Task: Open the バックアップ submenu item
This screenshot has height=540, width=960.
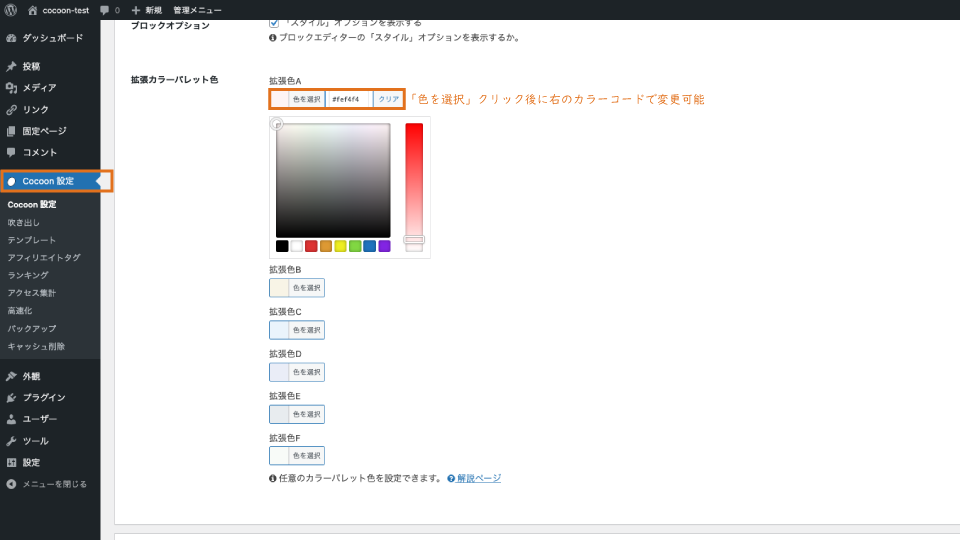Action: pos(32,329)
